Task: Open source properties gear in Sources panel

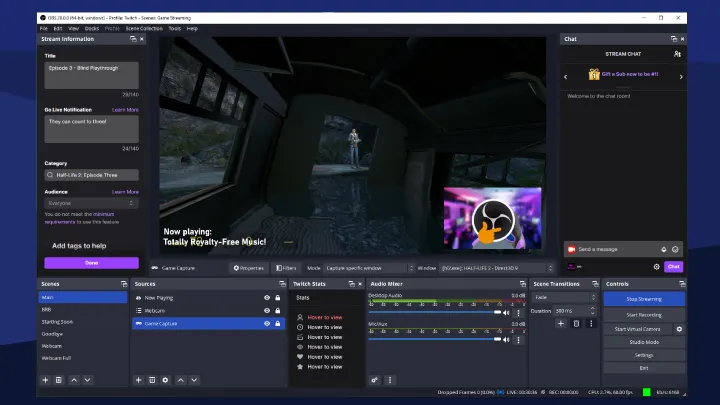Action: tap(165, 380)
